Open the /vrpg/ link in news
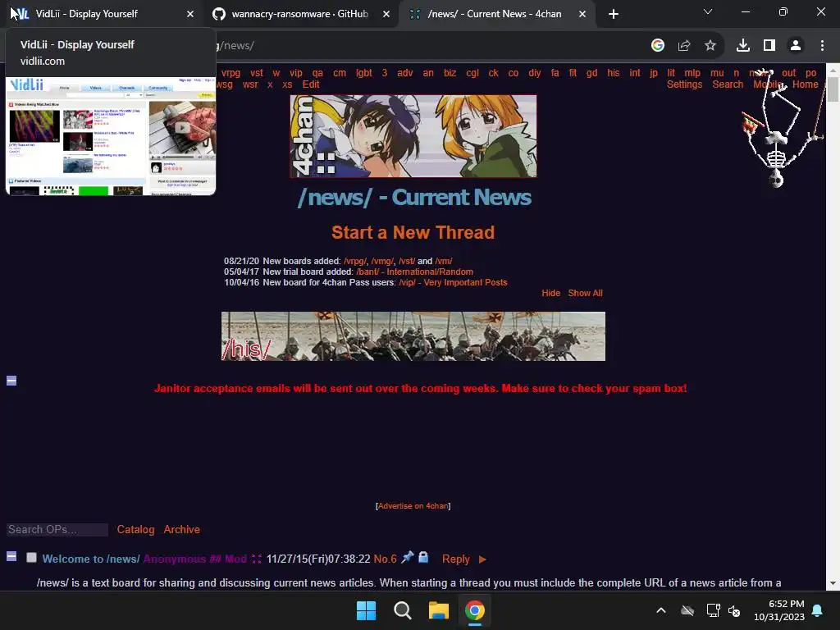 tap(355, 261)
